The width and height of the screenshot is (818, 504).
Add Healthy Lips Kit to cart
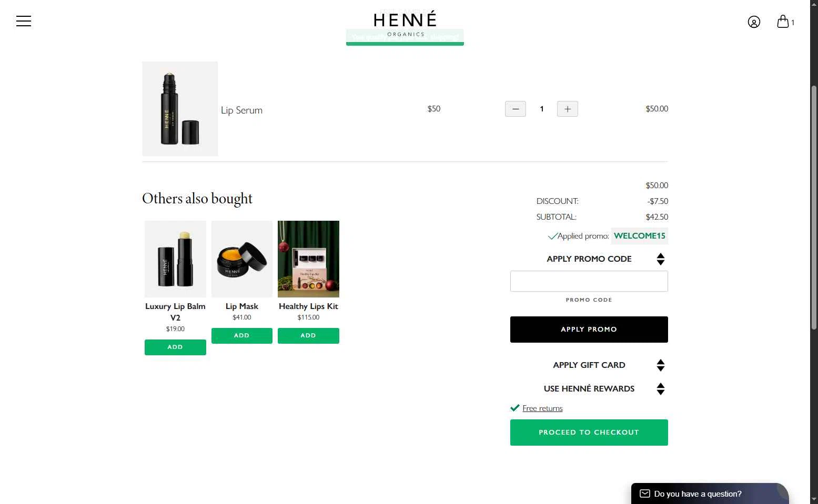[308, 336]
